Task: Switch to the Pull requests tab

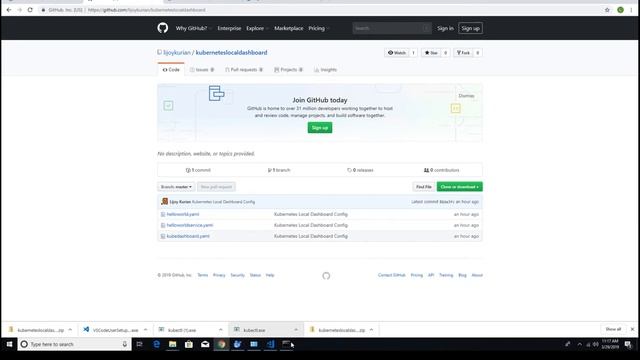Action: [244, 70]
